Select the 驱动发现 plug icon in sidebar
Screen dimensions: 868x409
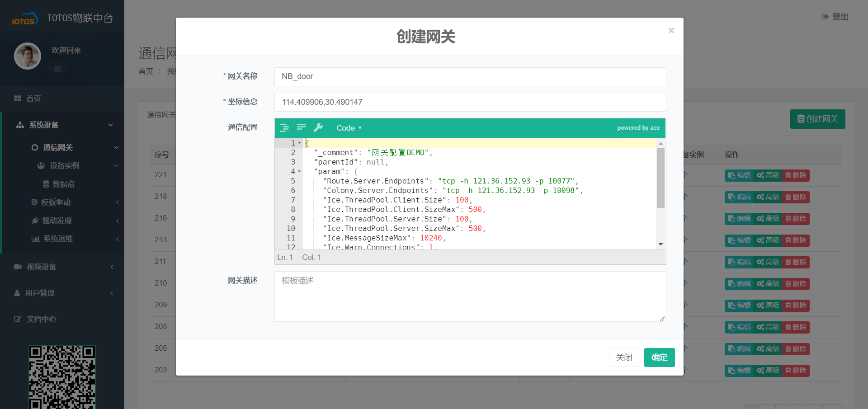tap(35, 221)
